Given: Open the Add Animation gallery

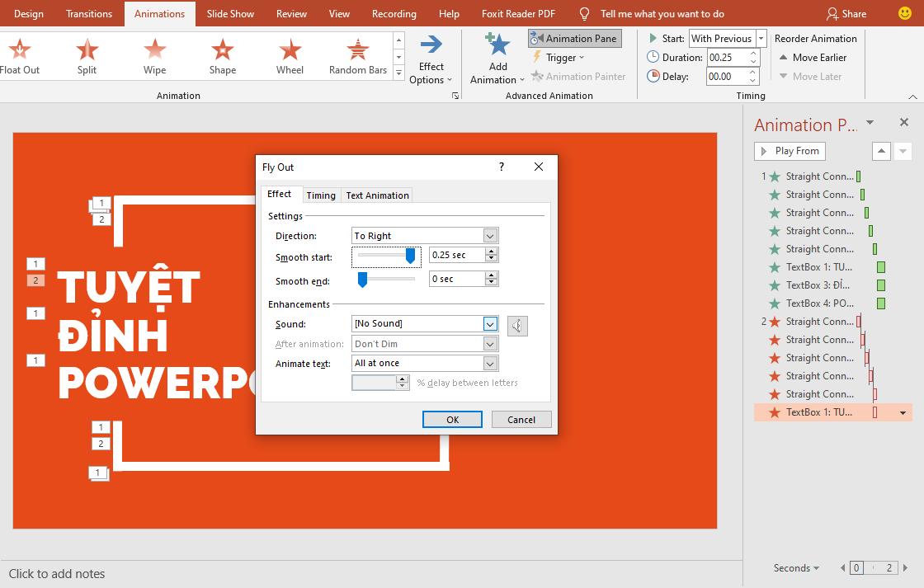Looking at the screenshot, I should tap(497, 58).
